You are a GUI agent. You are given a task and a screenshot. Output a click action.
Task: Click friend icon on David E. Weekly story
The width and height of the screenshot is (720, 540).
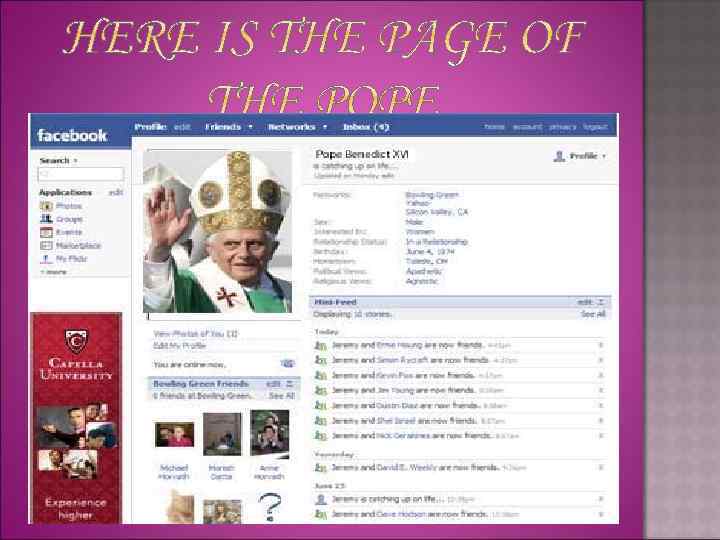click(321, 468)
